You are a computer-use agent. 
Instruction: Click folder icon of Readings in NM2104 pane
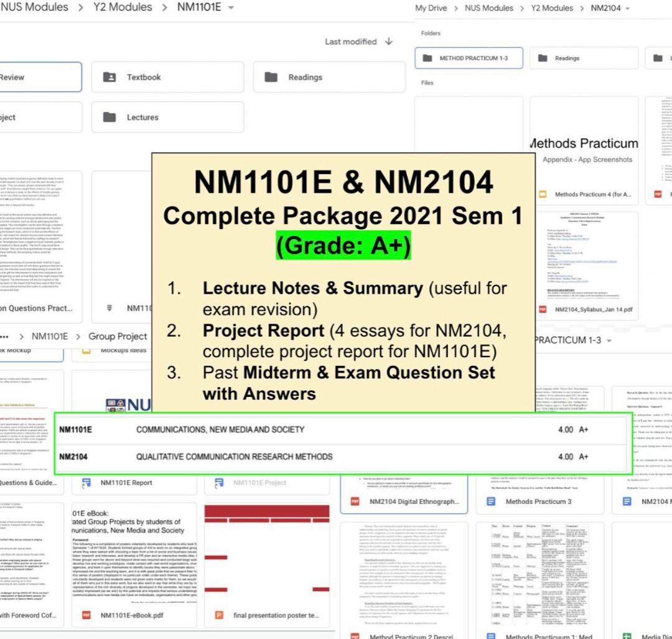coord(543,58)
